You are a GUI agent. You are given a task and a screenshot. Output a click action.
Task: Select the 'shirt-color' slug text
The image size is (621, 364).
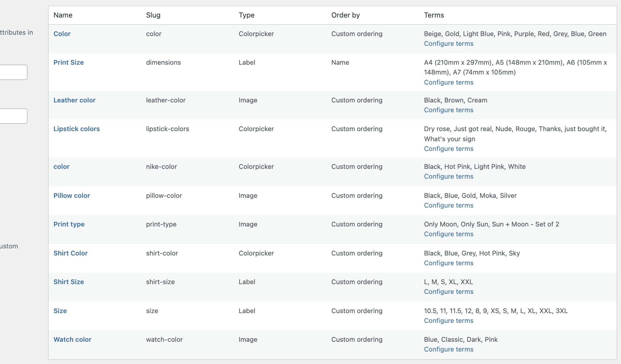pyautogui.click(x=162, y=253)
